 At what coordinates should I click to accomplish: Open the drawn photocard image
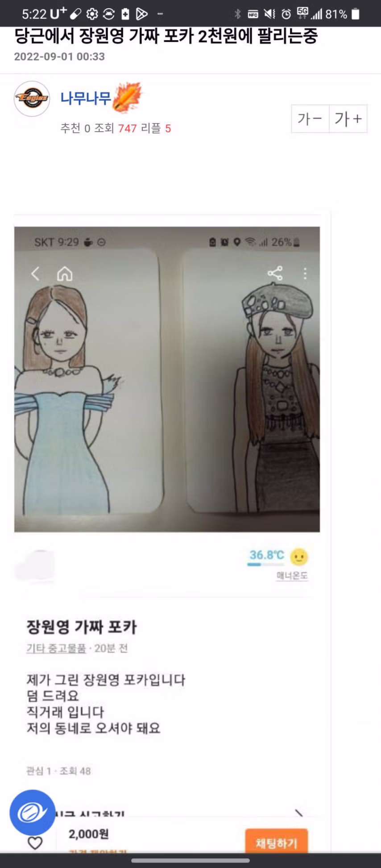(167, 379)
